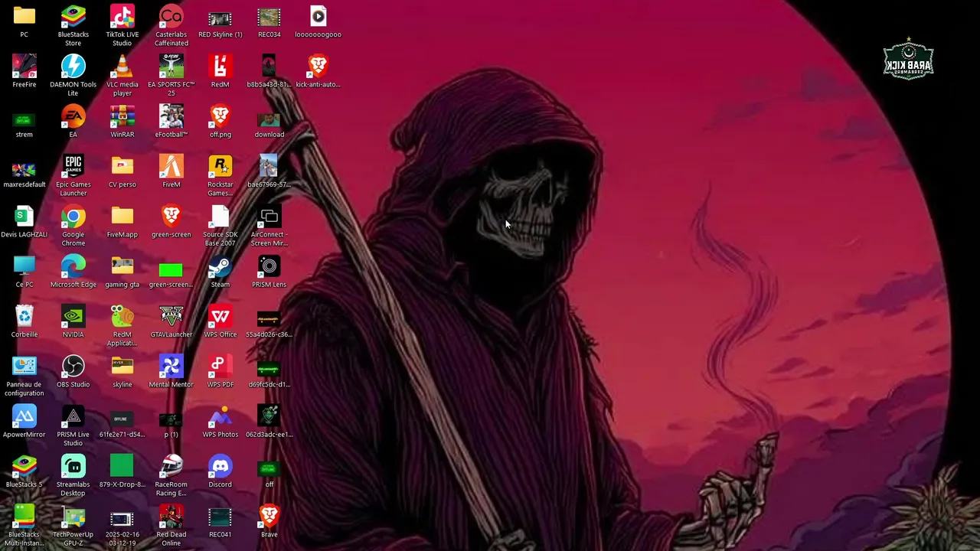The height and width of the screenshot is (551, 980).
Task: Select the FreeFire desktop icon
Action: coord(24,67)
